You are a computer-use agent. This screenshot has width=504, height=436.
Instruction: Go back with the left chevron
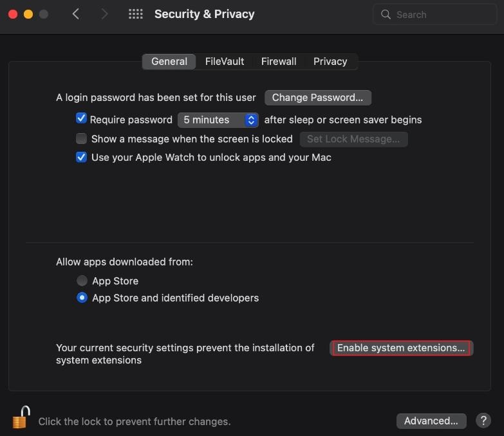point(76,14)
